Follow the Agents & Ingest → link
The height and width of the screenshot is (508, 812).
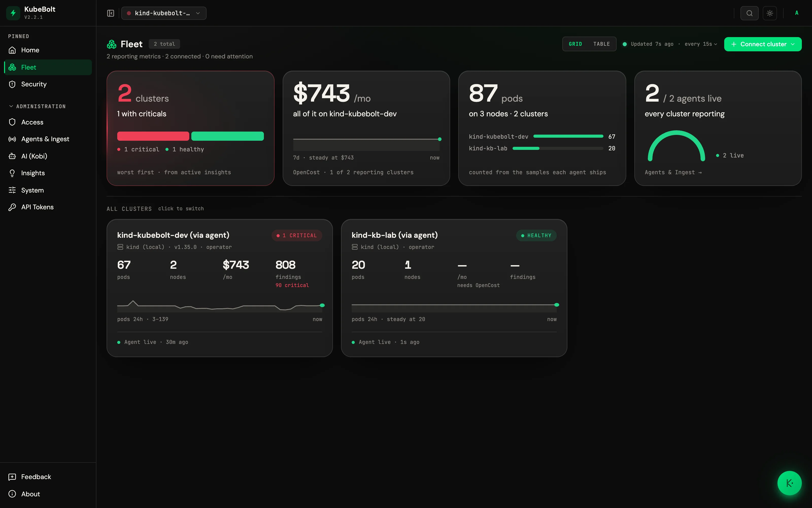point(673,172)
